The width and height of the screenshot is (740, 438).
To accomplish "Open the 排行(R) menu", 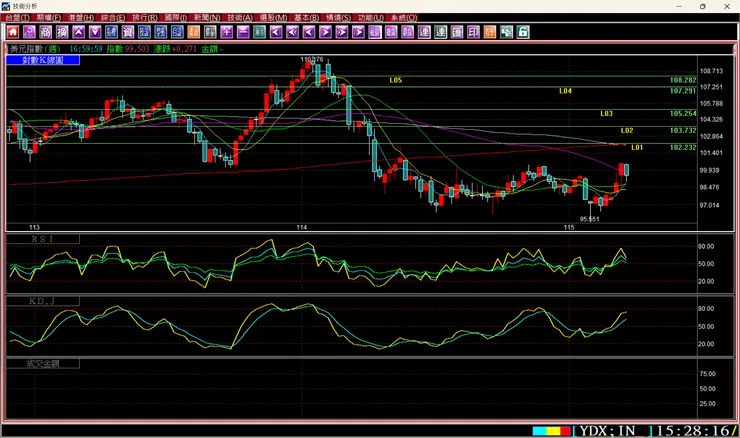I will coord(145,18).
